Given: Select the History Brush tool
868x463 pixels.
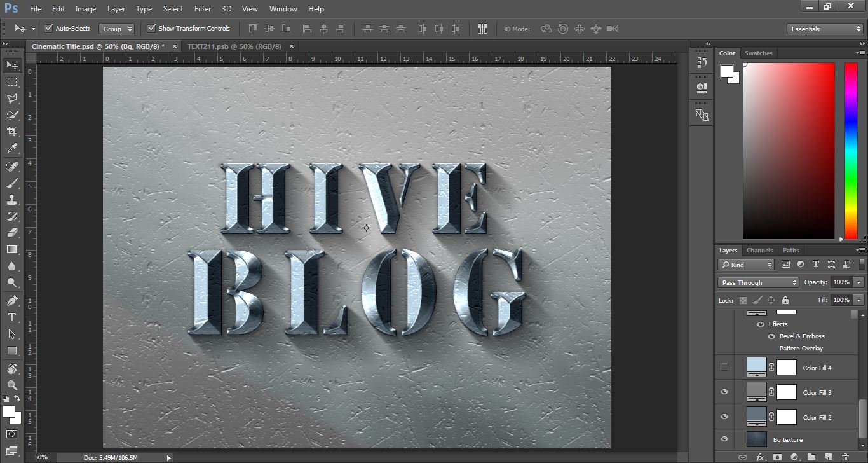Looking at the screenshot, I should coord(12,216).
